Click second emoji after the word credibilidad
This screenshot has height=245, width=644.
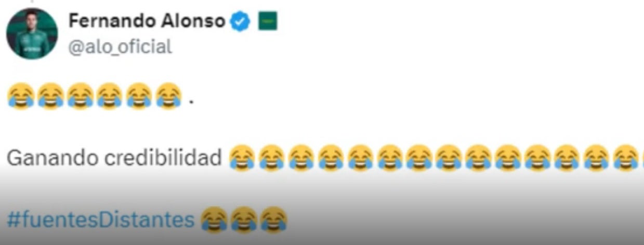click(271, 158)
